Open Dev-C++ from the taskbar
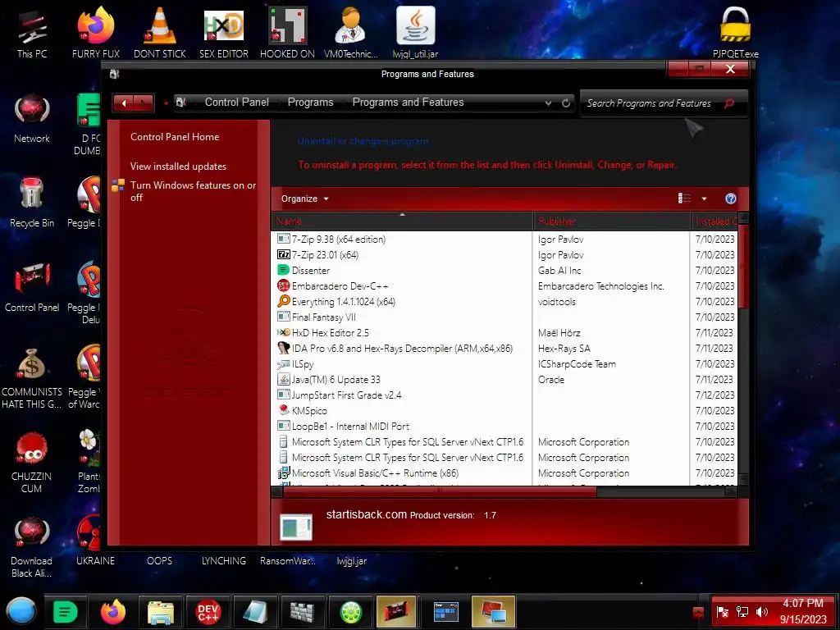Viewport: 840px width, 630px height. click(208, 611)
